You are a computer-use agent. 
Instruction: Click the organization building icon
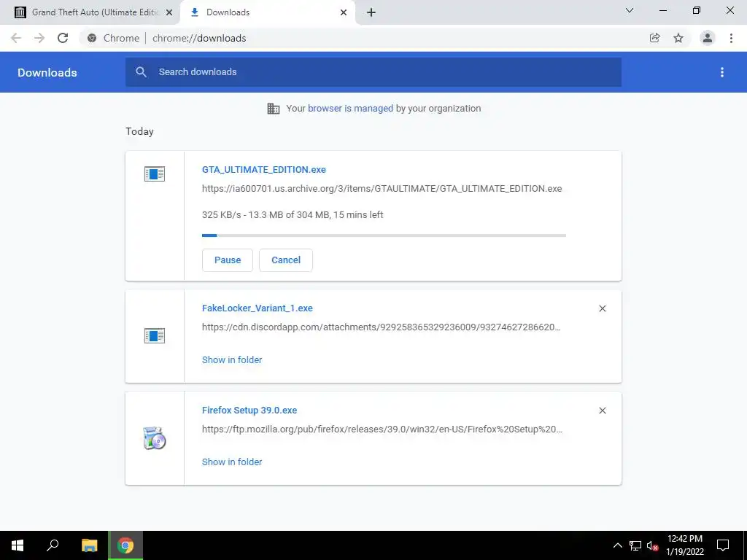(274, 109)
